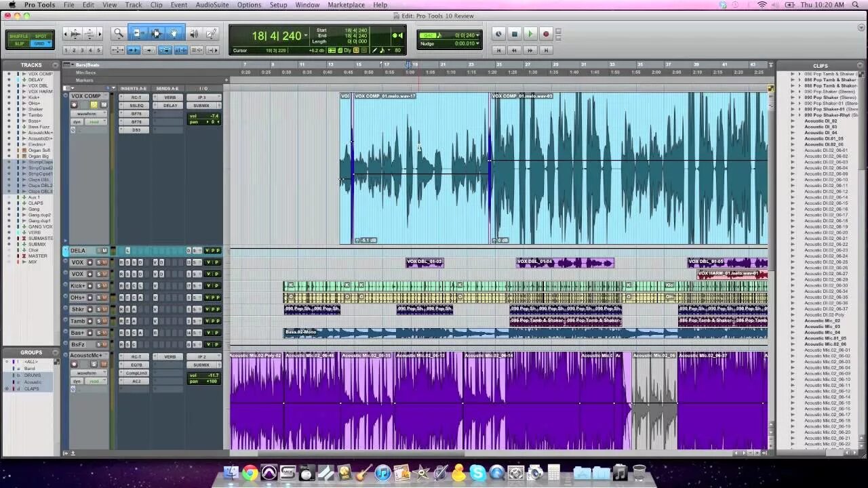Open the Clip menu
This screenshot has width=868, height=488.
point(156,5)
